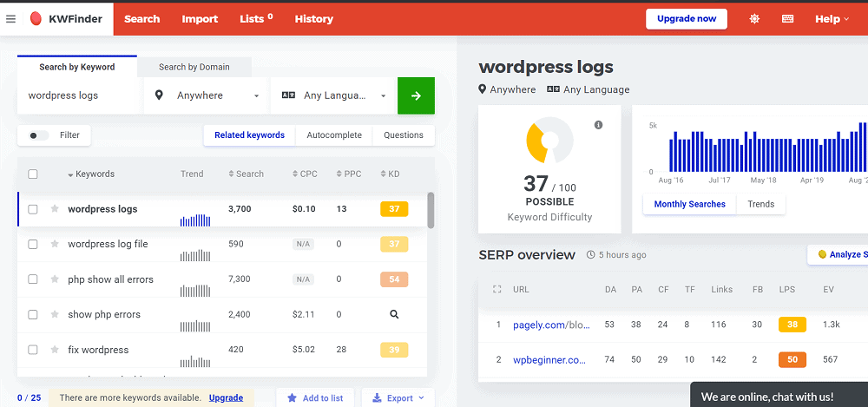
Task: Star the show php errors keyword
Action: 55,314
